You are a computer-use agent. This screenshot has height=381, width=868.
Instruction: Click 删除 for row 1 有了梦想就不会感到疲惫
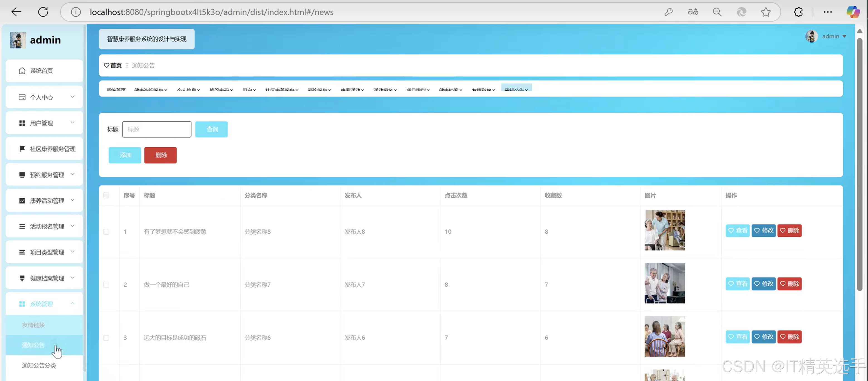pos(789,231)
